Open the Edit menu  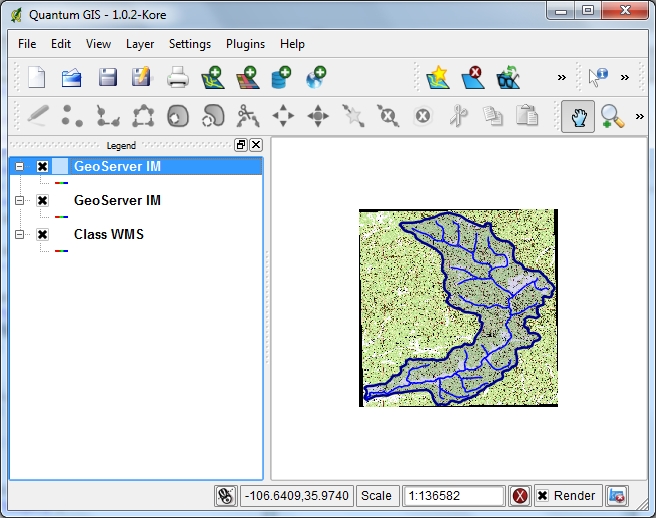[61, 44]
